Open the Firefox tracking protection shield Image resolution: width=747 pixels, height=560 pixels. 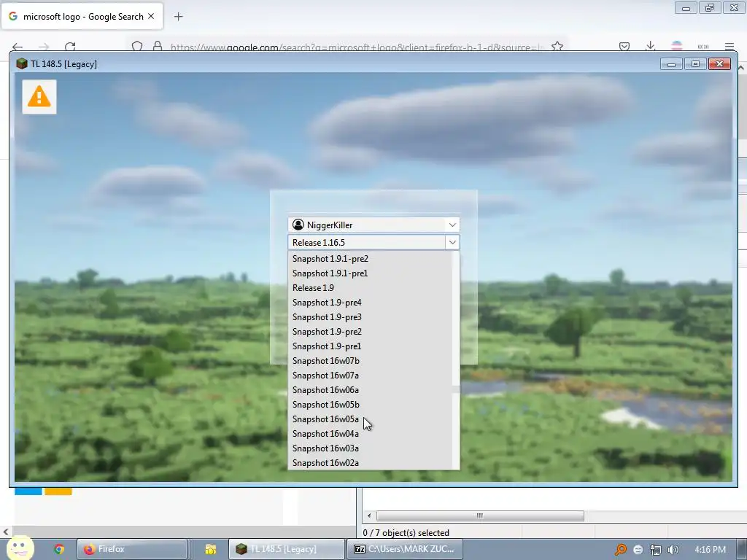click(137, 47)
